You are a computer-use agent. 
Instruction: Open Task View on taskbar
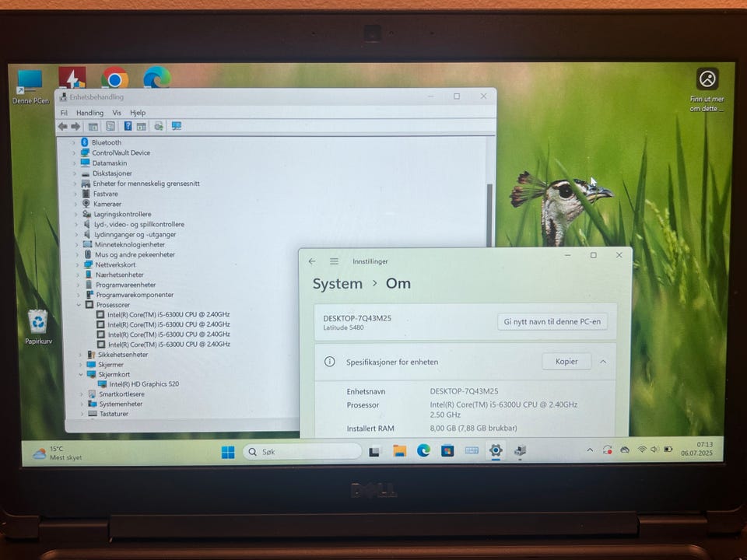tap(374, 451)
